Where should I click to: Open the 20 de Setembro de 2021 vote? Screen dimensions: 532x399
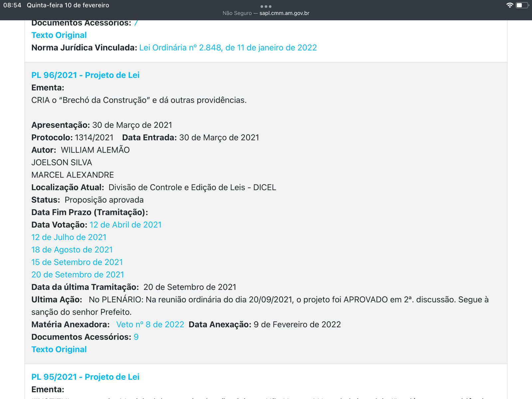(x=77, y=275)
